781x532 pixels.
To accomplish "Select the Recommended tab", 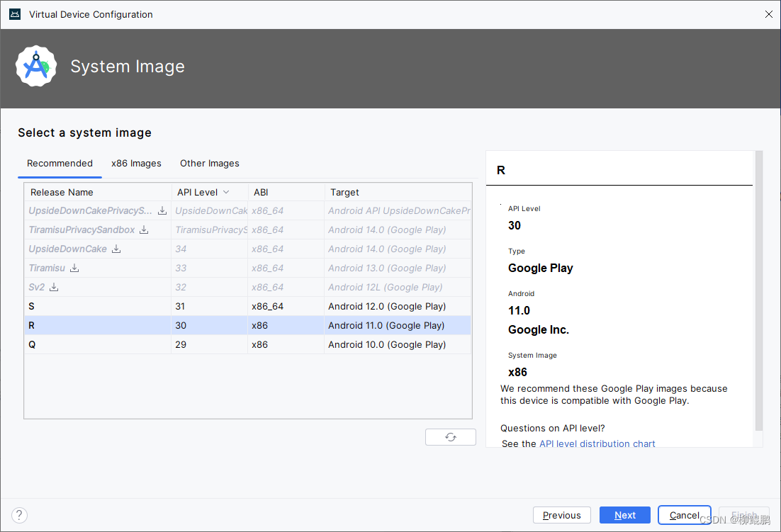I will [x=60, y=163].
